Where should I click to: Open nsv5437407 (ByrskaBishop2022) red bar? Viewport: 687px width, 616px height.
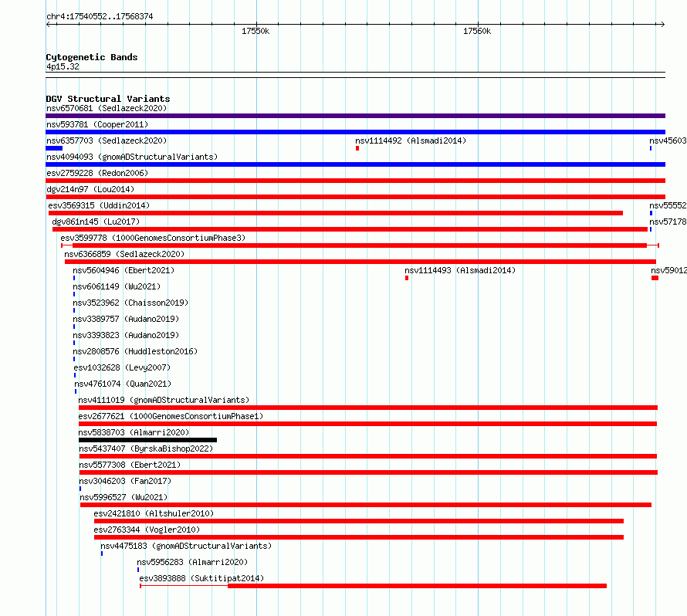pyautogui.click(x=368, y=456)
